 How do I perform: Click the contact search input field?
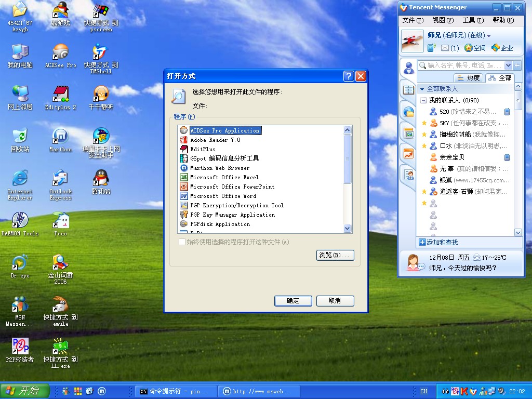pos(464,65)
